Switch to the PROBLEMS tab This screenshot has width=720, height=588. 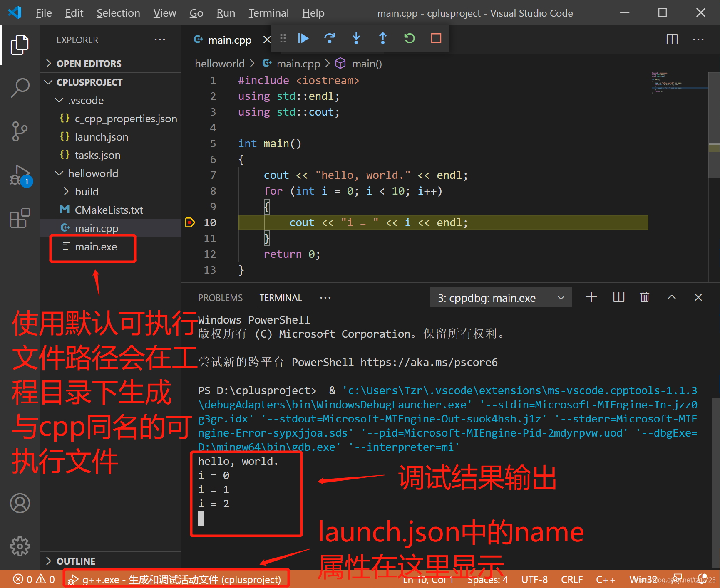click(x=220, y=298)
